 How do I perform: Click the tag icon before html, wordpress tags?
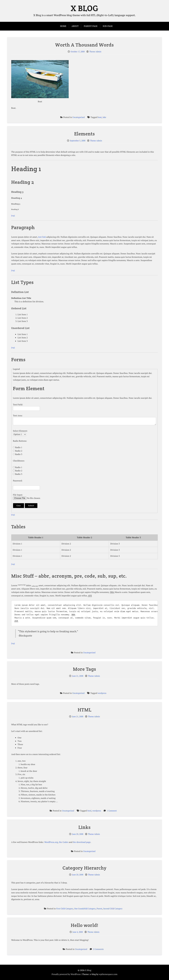click(78, 811)
